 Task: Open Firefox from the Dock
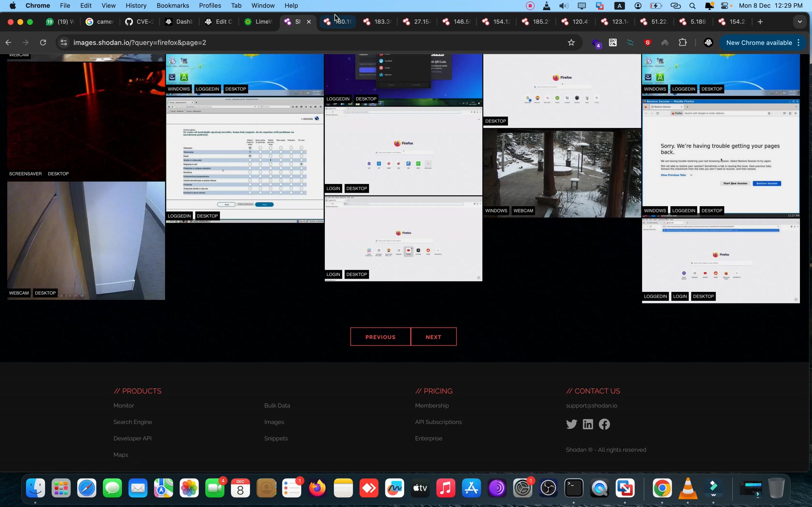318,488
